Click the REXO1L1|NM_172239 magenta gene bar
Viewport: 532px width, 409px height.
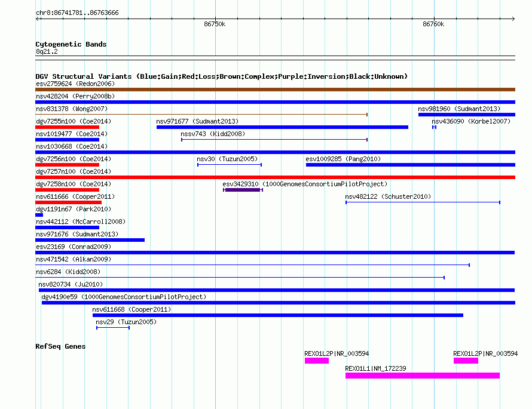(x=423, y=376)
